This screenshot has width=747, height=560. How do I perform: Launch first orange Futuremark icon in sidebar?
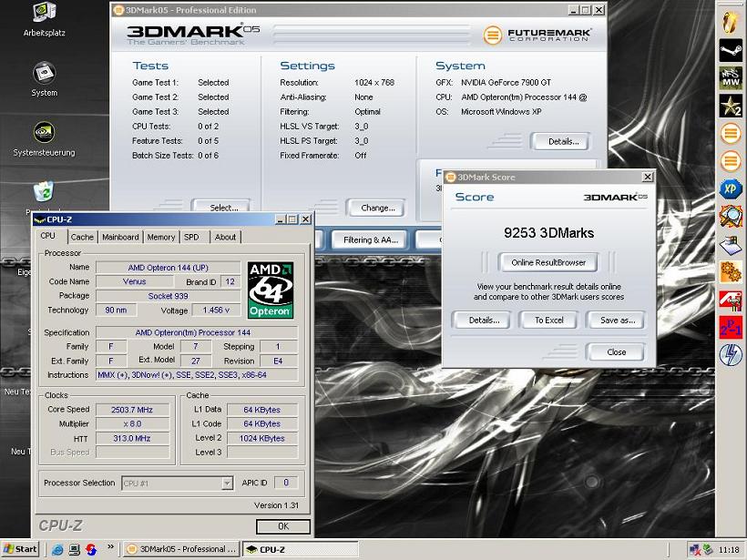pos(731,134)
